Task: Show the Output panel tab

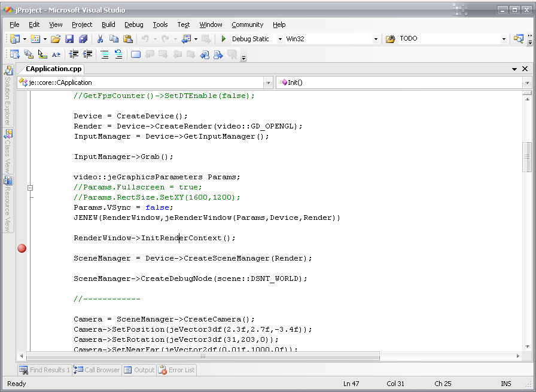Action: pos(139,370)
